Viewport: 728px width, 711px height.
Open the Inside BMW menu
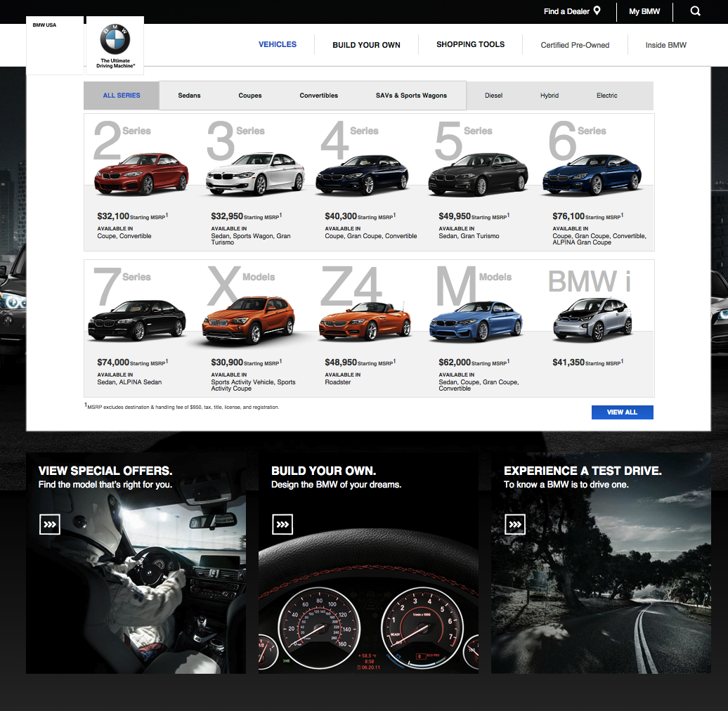pos(665,45)
